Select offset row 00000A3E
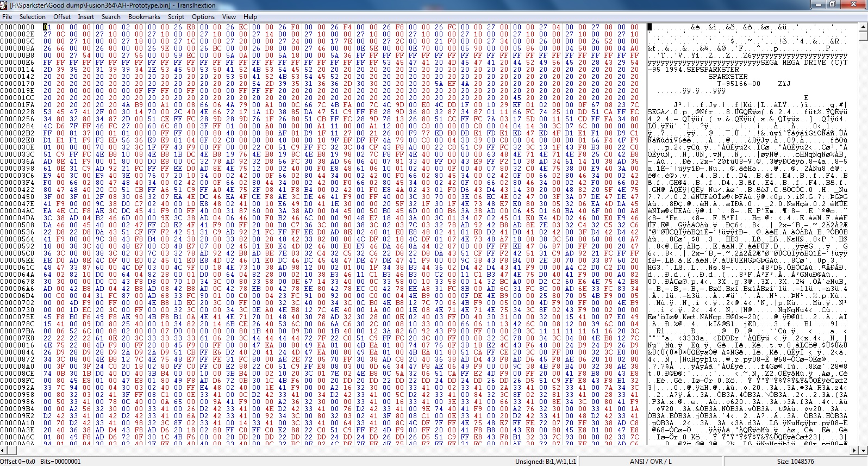Image resolution: width=868 pixels, height=466 pixels. tap(17, 430)
